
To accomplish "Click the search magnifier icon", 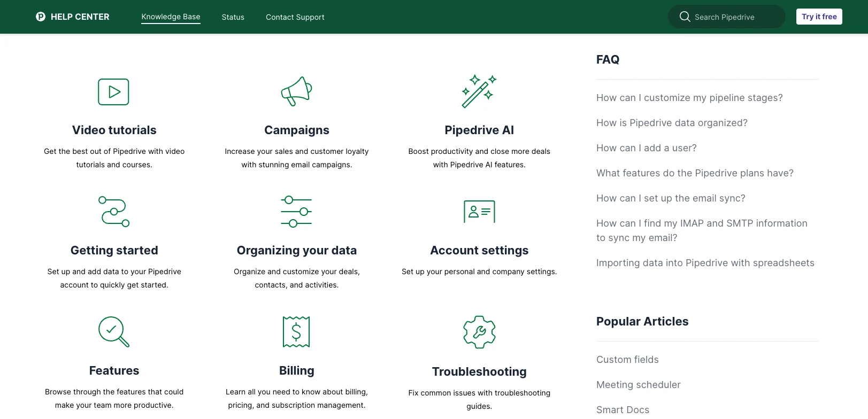I will pyautogui.click(x=685, y=17).
